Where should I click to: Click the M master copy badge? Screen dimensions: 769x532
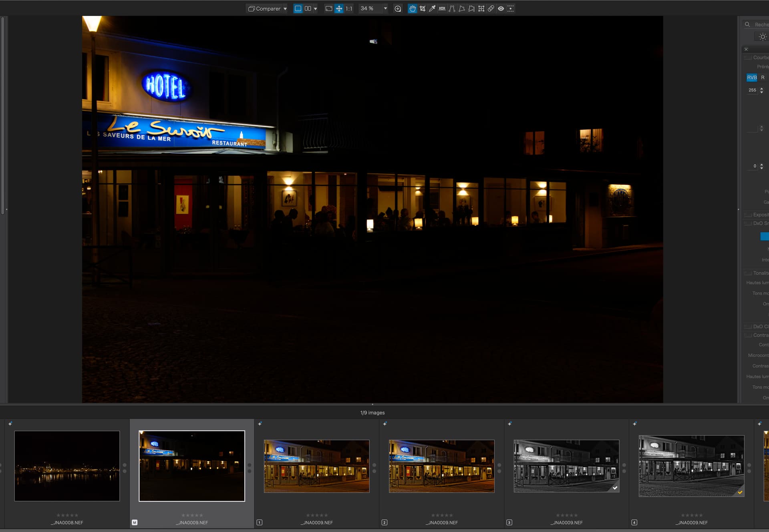135,522
